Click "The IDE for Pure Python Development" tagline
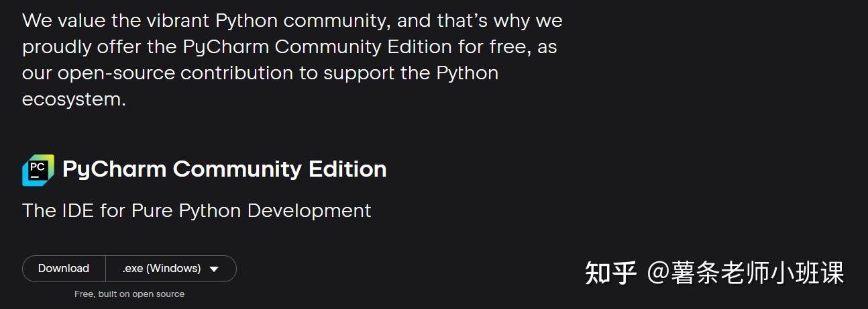Viewport: 868px width, 309px height. pos(197,211)
